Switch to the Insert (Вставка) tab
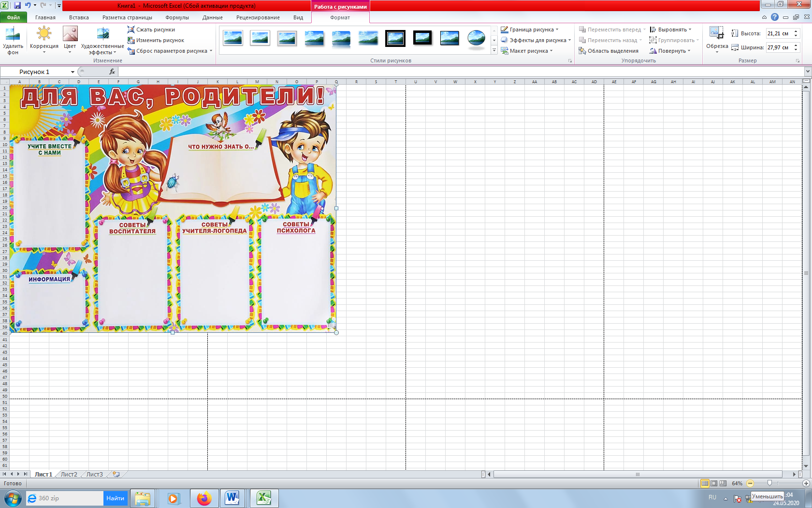 pos(79,17)
